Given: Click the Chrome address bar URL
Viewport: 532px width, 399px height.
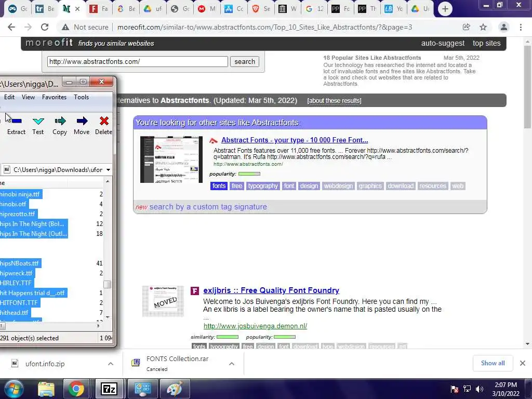Looking at the screenshot, I should [264, 27].
